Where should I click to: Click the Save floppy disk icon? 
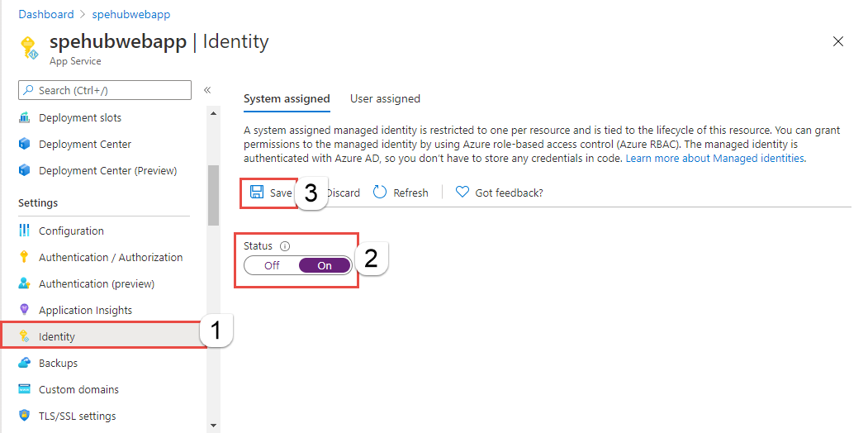click(x=256, y=193)
